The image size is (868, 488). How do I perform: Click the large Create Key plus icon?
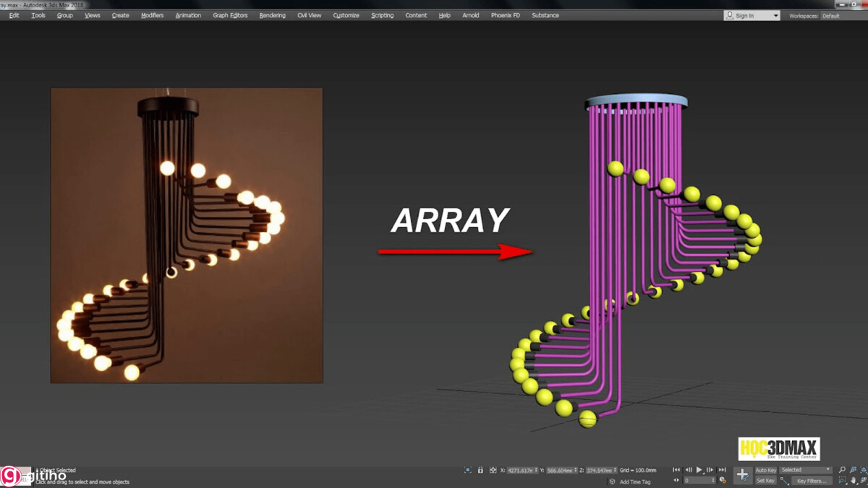[x=743, y=475]
